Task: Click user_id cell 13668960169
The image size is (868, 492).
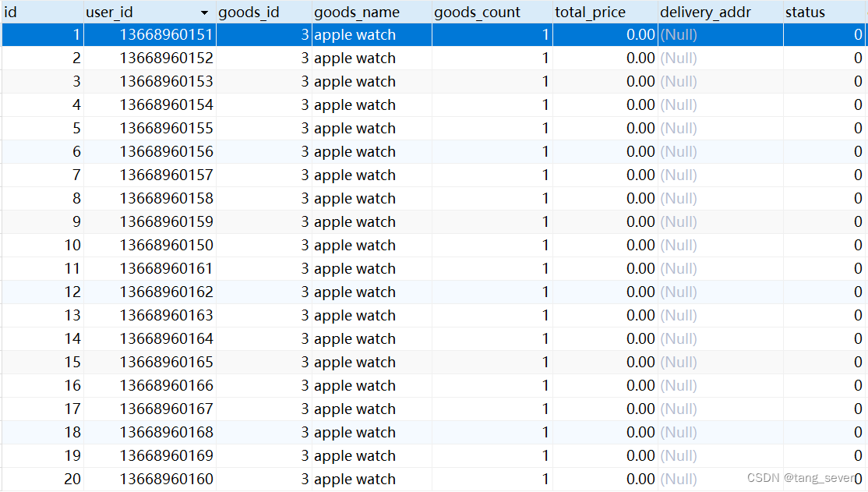Action: pos(150,455)
